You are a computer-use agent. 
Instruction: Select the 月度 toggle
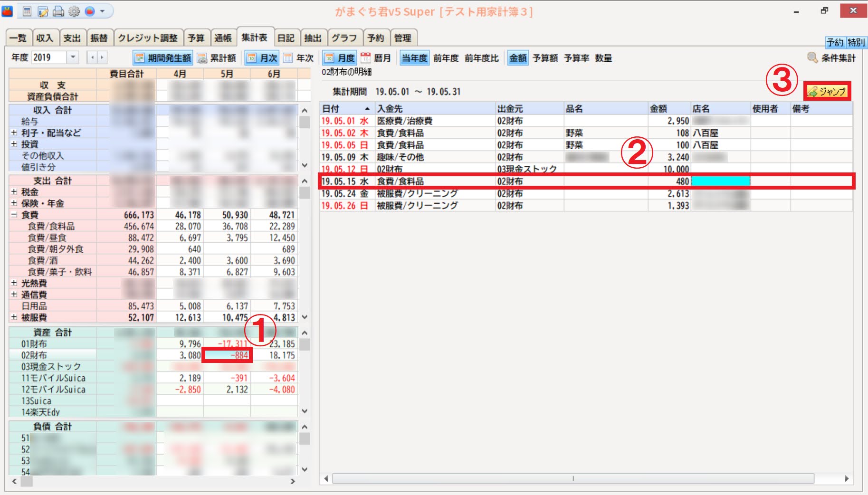tap(339, 58)
